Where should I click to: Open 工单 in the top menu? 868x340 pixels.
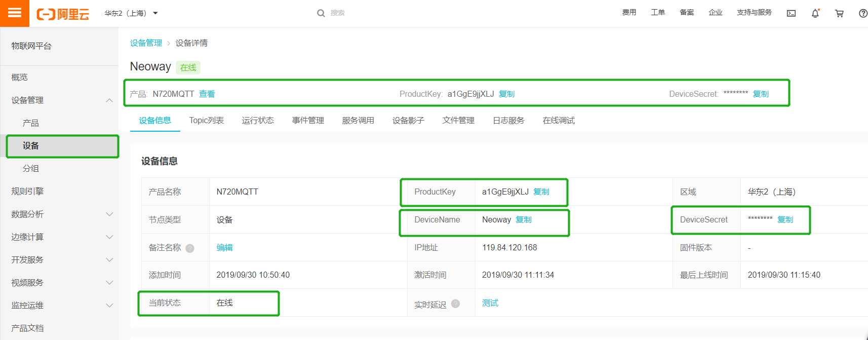(x=658, y=13)
